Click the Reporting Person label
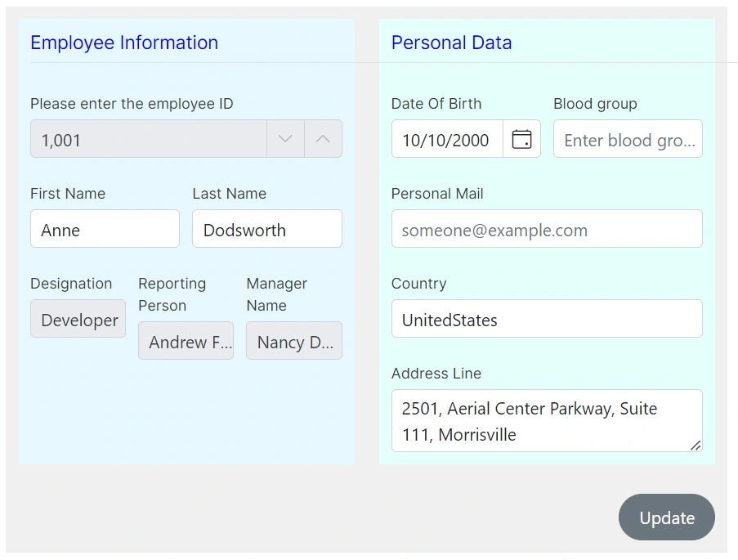This screenshot has width=738, height=560. point(172,294)
